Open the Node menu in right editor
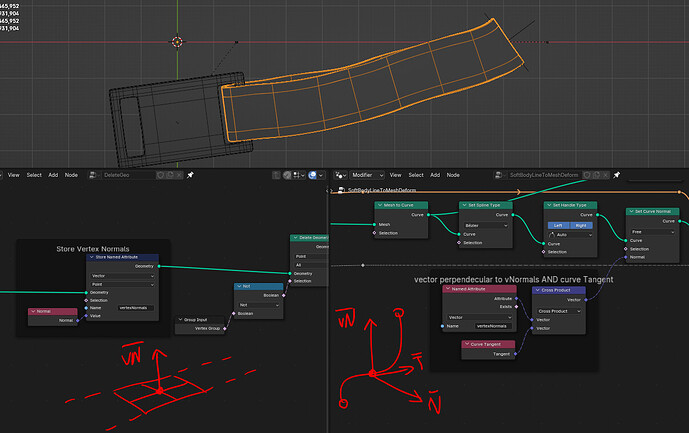The height and width of the screenshot is (433, 689). tap(453, 175)
